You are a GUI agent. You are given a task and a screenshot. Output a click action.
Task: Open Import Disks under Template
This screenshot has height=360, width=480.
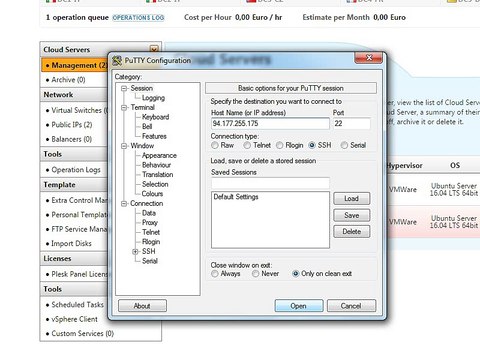(x=71, y=244)
